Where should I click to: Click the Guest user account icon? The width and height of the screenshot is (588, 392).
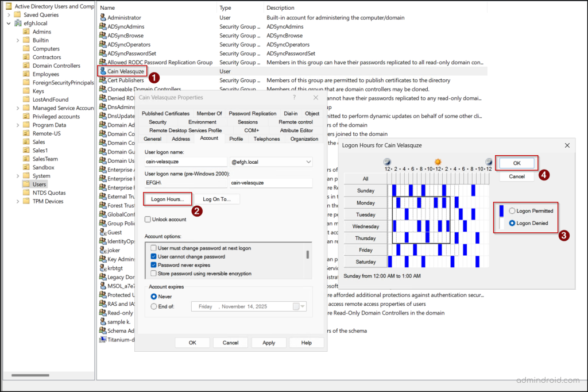103,232
